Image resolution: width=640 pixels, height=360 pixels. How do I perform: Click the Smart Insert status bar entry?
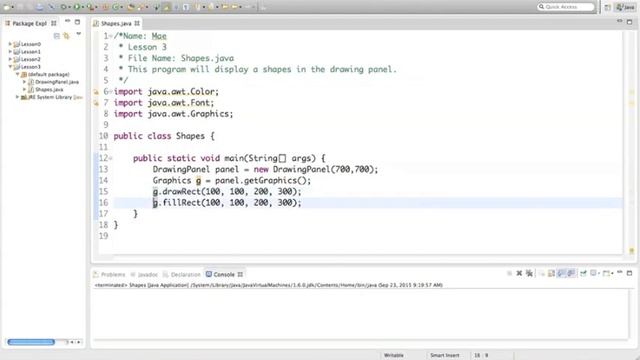[x=444, y=355]
